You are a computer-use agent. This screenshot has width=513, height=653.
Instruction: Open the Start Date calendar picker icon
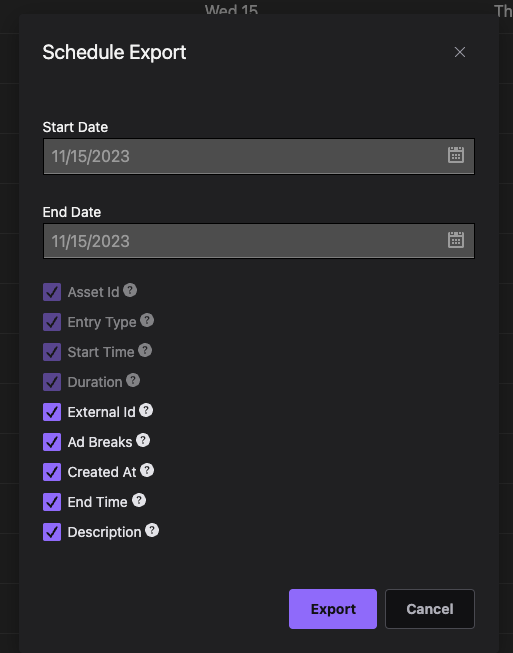[456, 155]
